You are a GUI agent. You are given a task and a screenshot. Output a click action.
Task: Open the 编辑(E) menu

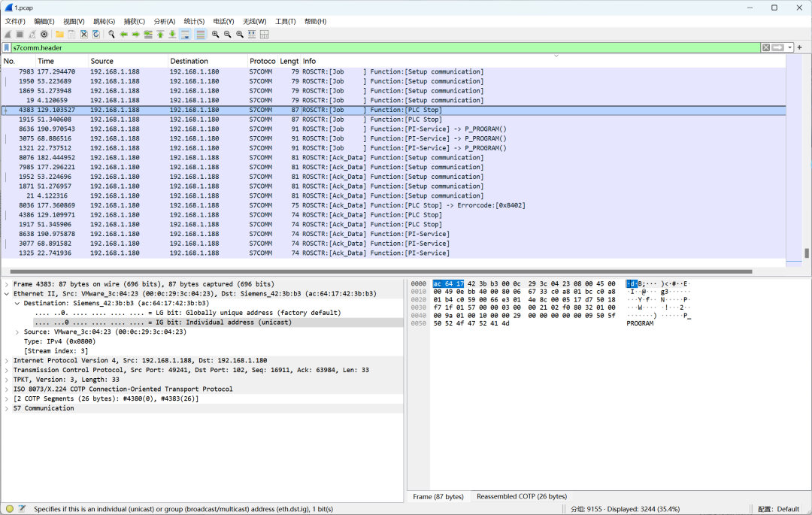pos(44,21)
